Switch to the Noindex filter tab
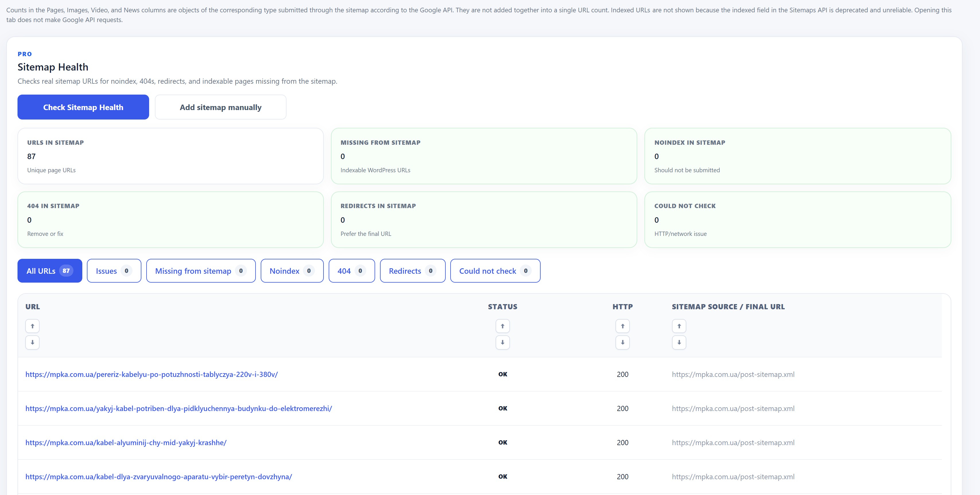 [292, 271]
